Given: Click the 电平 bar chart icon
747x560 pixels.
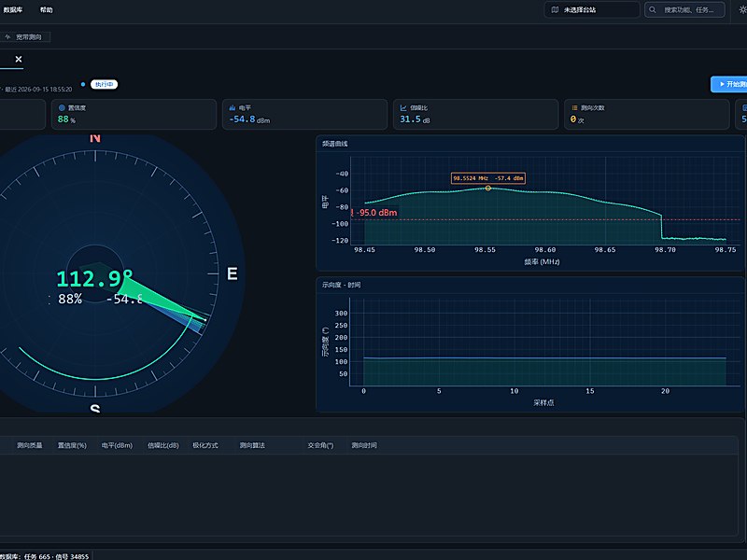Looking at the screenshot, I should [x=233, y=108].
